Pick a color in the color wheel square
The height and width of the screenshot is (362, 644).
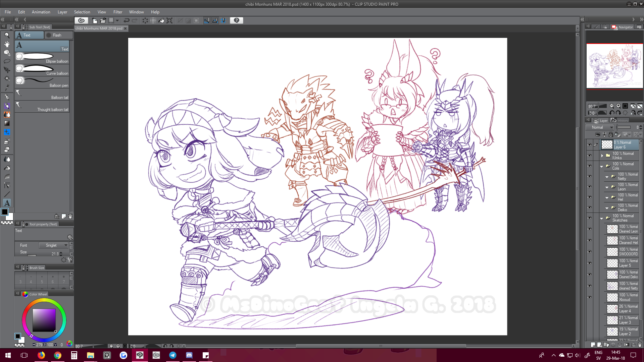(44, 320)
